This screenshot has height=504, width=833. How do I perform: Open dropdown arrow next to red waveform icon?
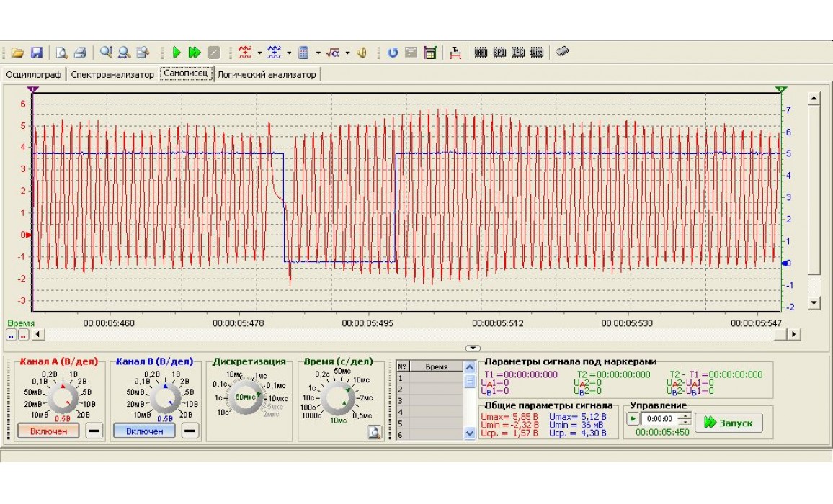pyautogui.click(x=259, y=53)
